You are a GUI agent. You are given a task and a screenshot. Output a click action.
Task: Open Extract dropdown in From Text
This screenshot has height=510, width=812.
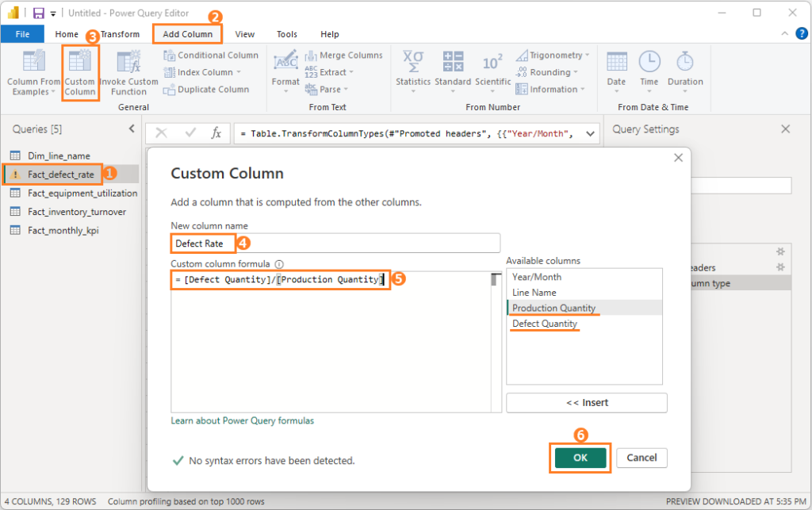pos(329,72)
